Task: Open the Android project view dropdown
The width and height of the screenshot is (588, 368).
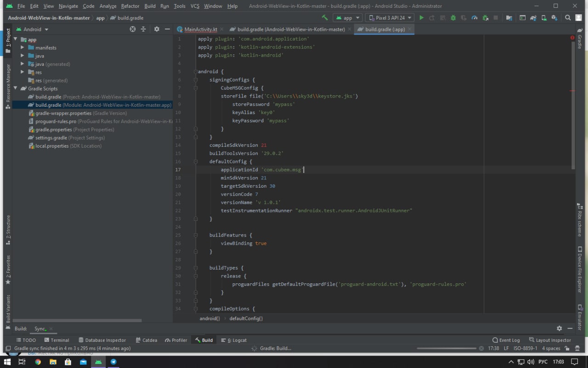Action: click(x=32, y=29)
